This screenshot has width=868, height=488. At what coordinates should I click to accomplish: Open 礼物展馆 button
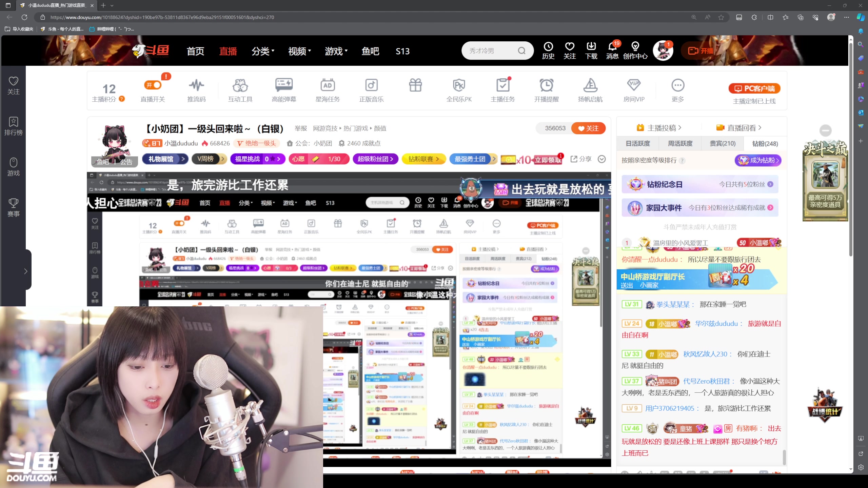point(165,159)
